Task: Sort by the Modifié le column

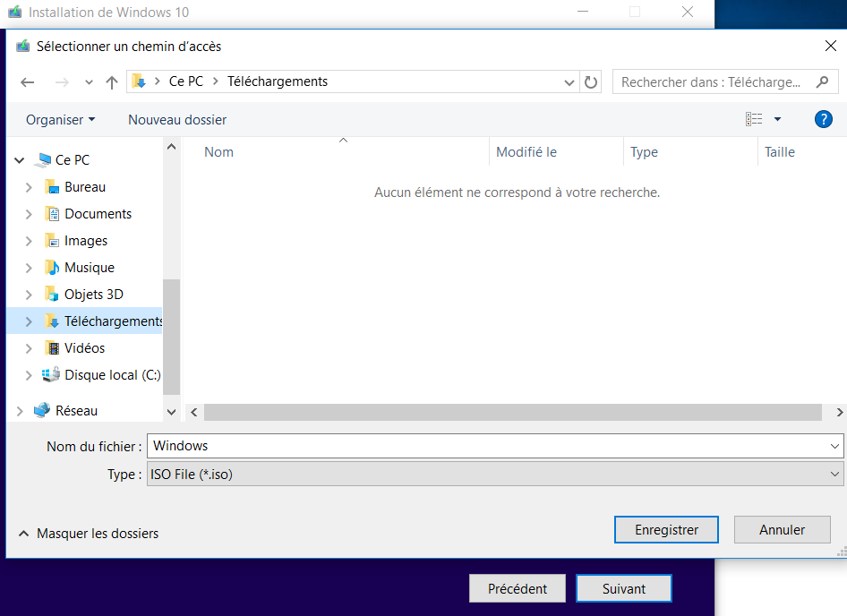Action: click(526, 152)
